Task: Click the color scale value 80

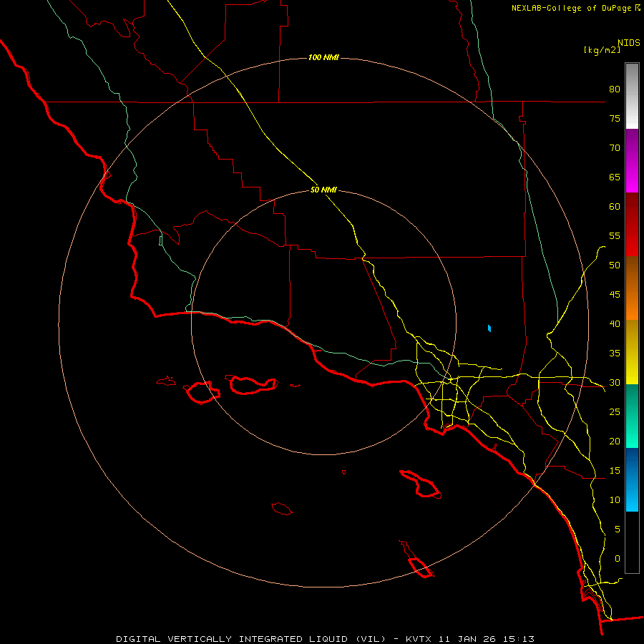Action: click(615, 89)
